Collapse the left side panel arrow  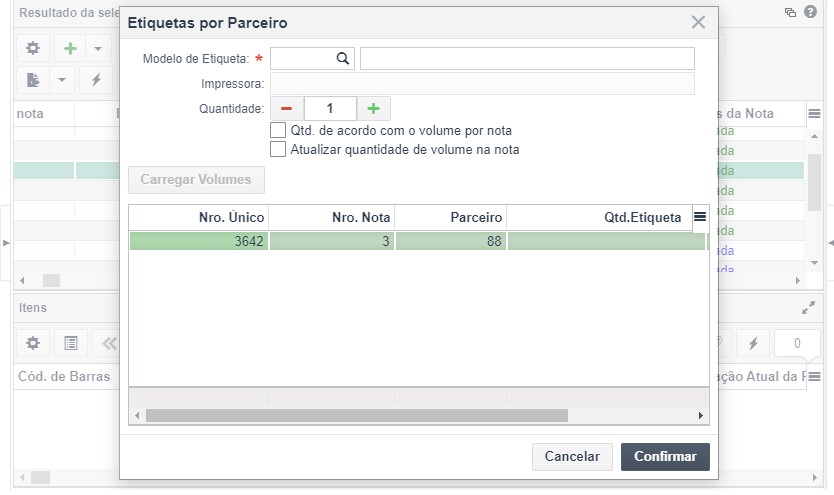click(6, 243)
